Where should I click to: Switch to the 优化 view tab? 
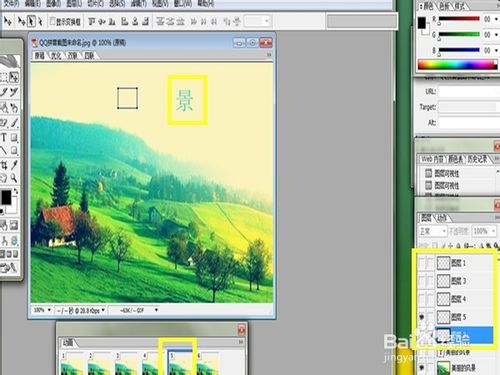coord(56,56)
